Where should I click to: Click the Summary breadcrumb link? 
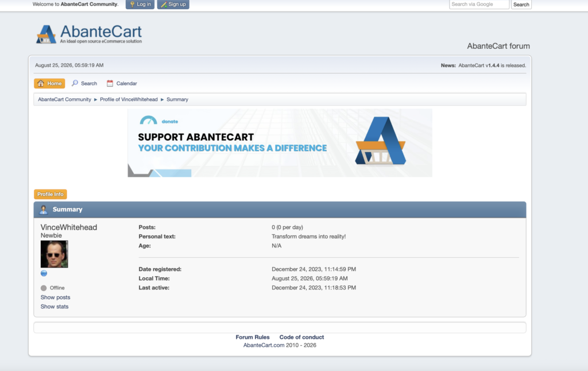point(177,99)
